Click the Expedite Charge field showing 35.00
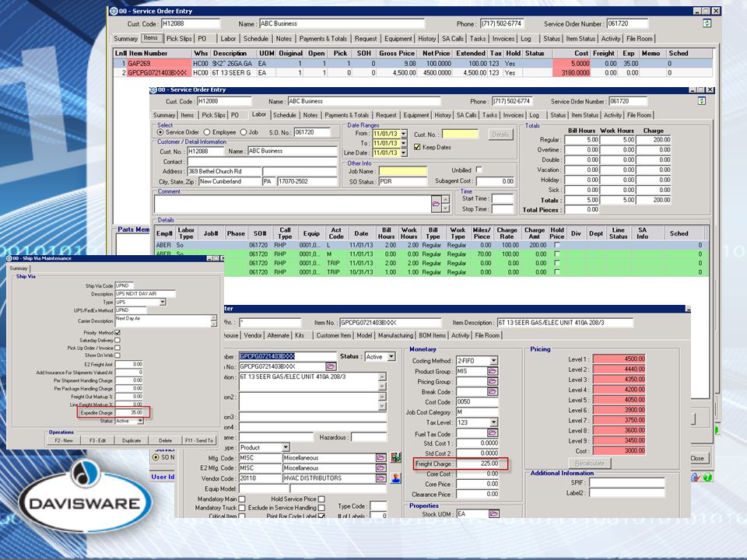This screenshot has height=560, width=747. click(129, 413)
